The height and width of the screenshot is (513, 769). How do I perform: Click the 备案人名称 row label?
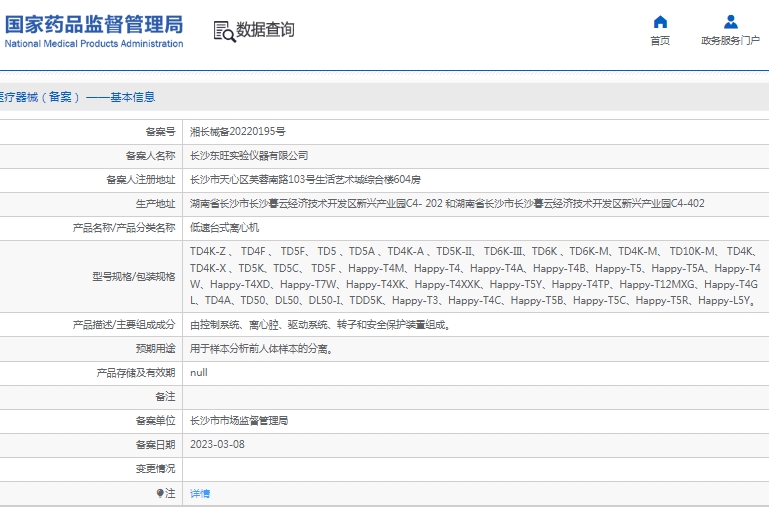151,155
